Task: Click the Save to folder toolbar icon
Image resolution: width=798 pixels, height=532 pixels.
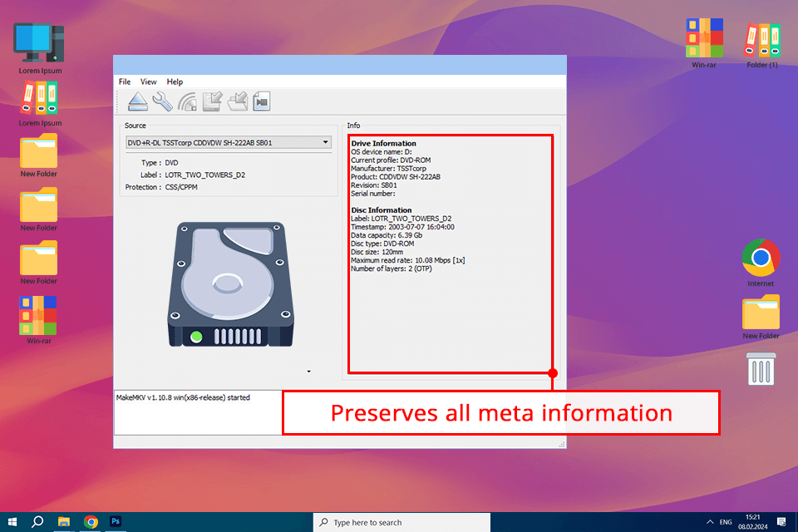Action: [x=237, y=101]
